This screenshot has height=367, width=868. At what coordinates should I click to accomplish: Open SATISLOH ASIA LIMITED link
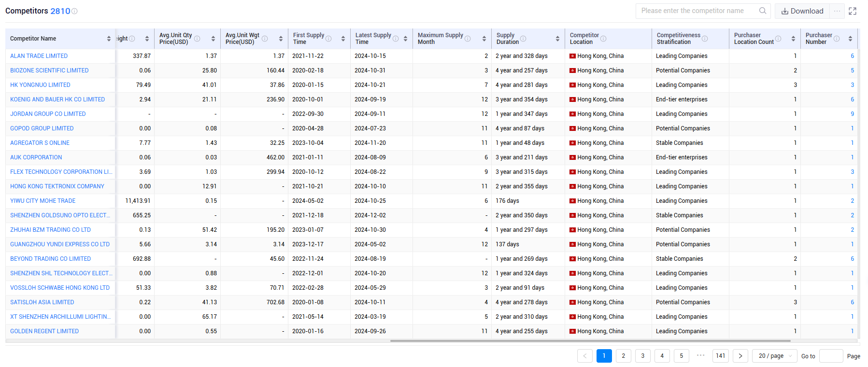(x=42, y=302)
